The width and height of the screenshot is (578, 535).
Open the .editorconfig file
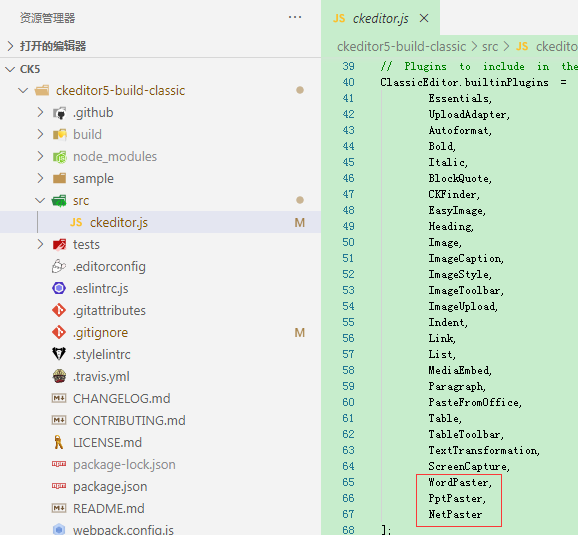[109, 267]
